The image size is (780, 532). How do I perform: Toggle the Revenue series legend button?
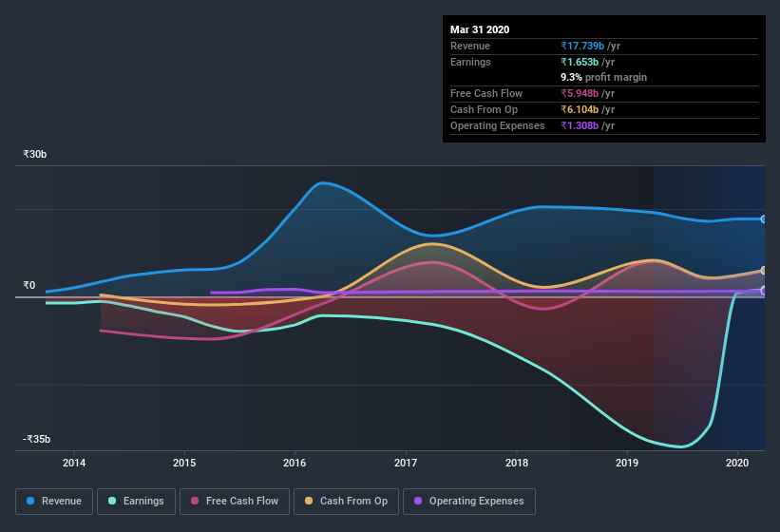pos(54,502)
